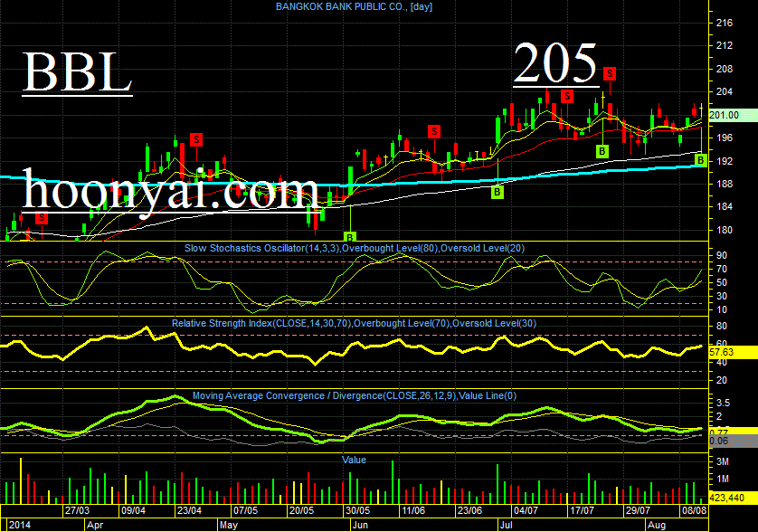Click the 11/06 date axis label

tap(413, 510)
